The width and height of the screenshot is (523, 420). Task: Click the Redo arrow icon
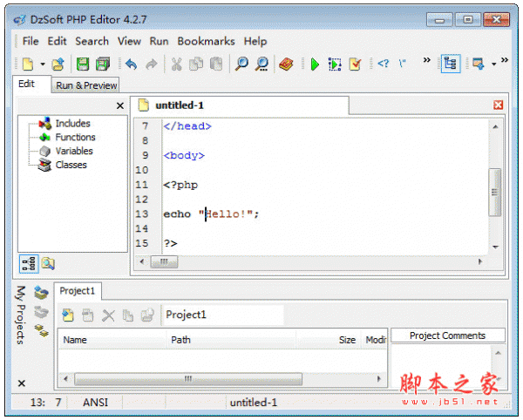[x=152, y=64]
